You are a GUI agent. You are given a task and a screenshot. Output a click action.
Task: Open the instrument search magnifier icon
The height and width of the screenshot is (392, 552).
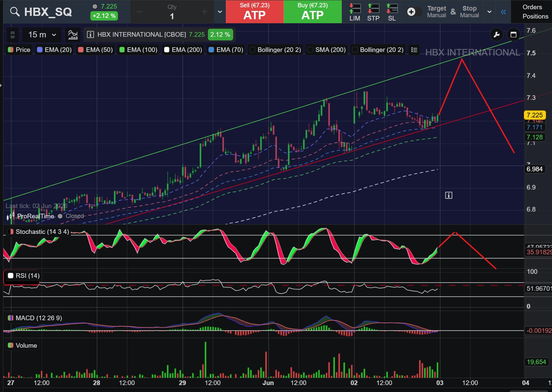(x=15, y=12)
